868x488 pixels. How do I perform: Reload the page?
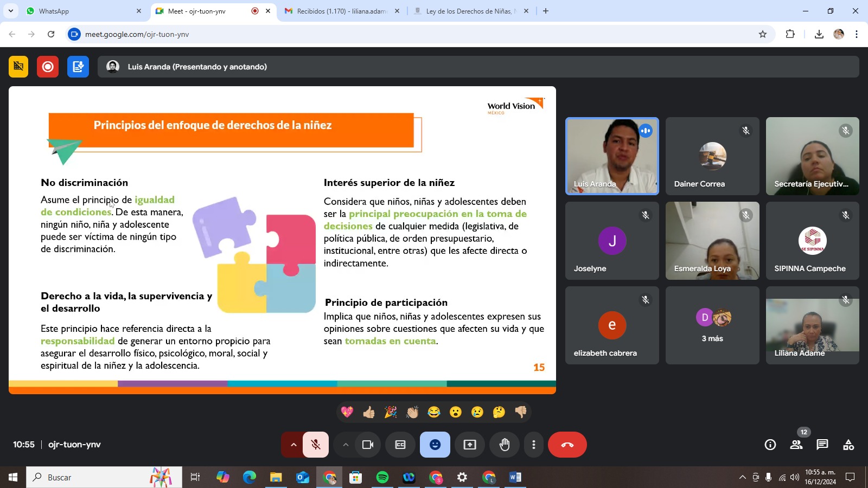click(51, 34)
